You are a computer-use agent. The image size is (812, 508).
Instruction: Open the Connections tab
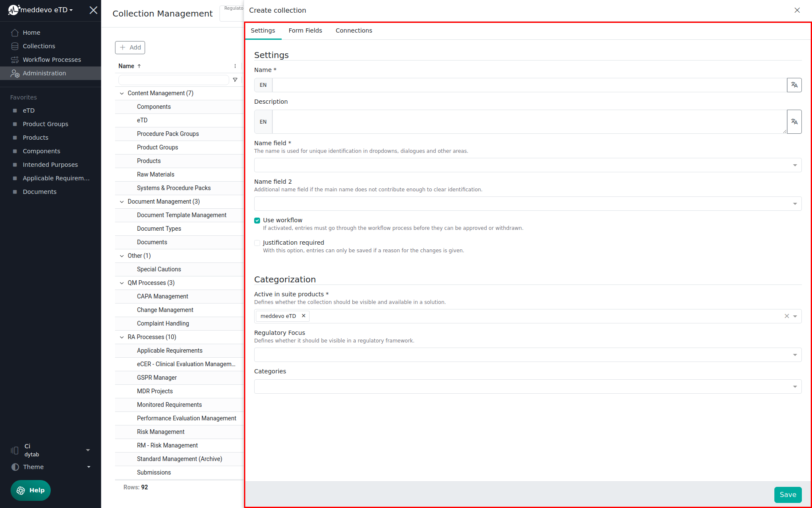[354, 30]
